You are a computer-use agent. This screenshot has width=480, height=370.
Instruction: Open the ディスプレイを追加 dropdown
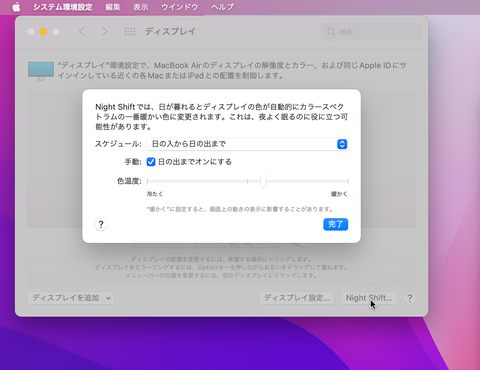(x=71, y=298)
